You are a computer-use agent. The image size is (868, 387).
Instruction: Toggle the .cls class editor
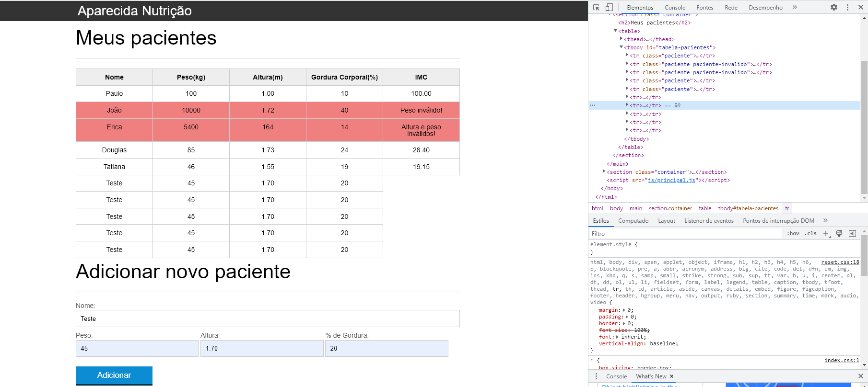[810, 233]
